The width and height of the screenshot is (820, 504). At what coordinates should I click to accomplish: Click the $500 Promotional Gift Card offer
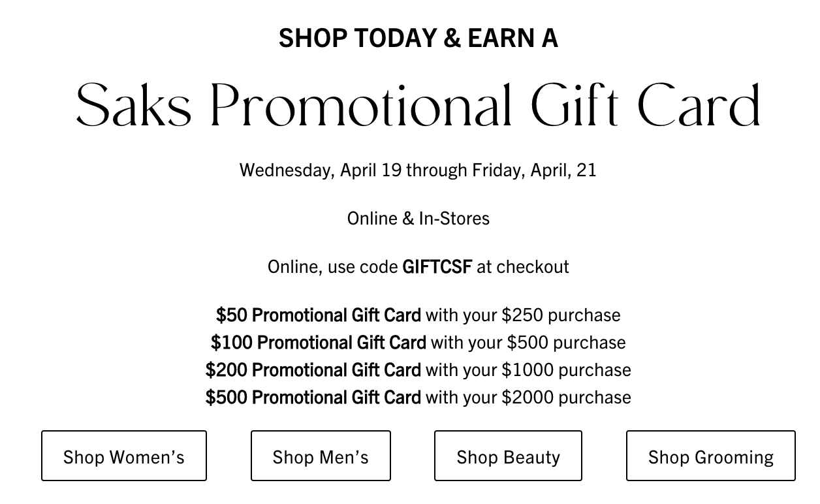[313, 397]
